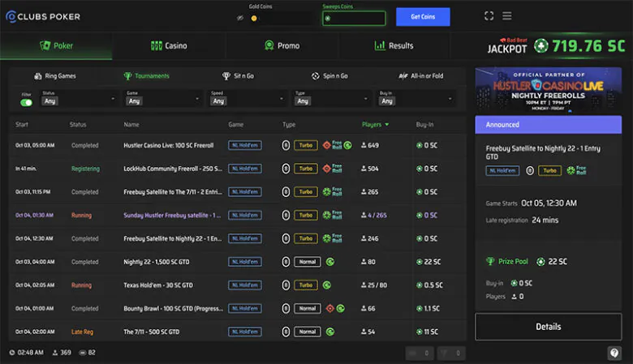Click the help question mark icon
Viewport: 633px width, 364px height.
pos(614,353)
